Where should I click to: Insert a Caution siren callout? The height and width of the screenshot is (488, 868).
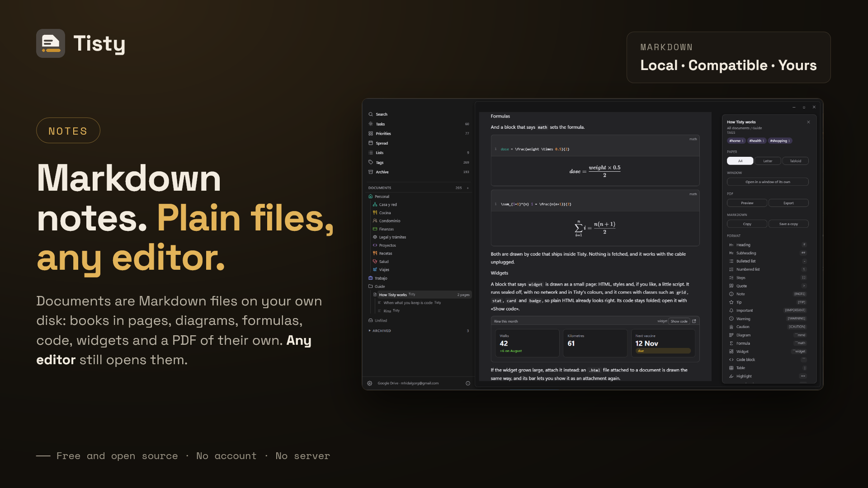coord(731,327)
